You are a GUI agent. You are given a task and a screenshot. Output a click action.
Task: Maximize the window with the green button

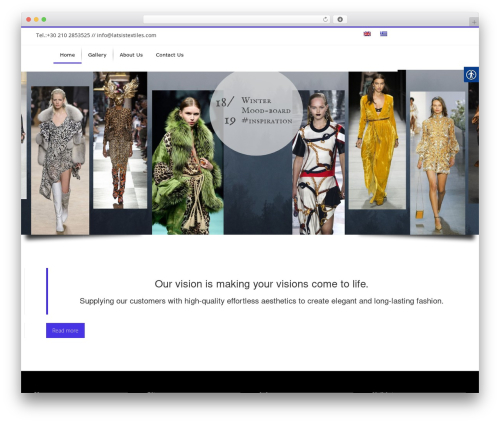pos(44,19)
